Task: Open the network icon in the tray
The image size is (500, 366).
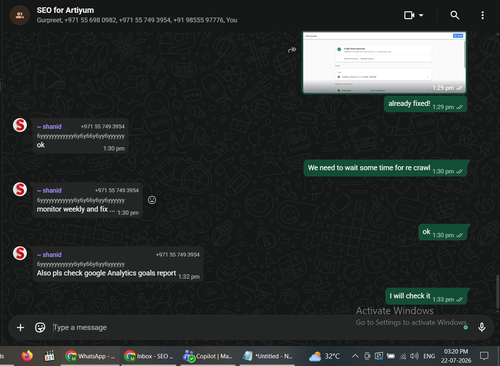Action: click(x=403, y=356)
